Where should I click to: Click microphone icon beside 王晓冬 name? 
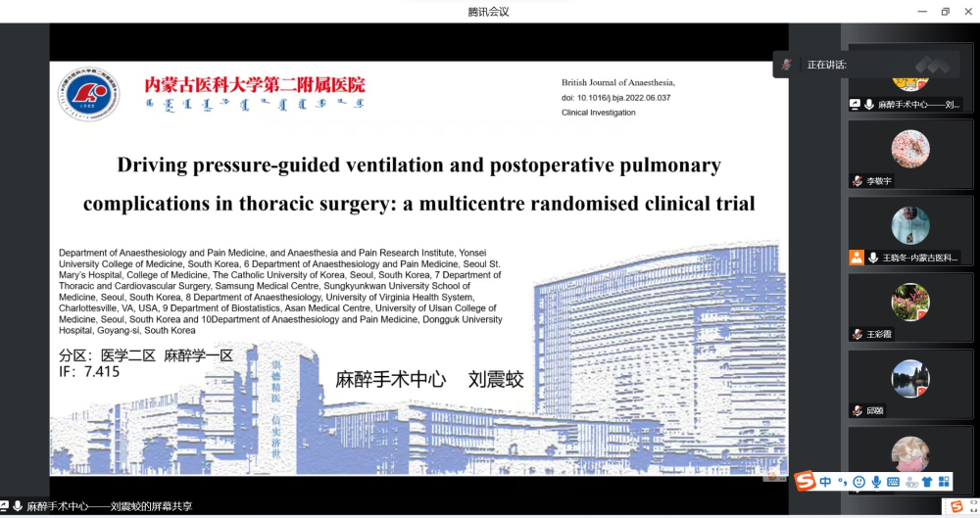point(872,258)
